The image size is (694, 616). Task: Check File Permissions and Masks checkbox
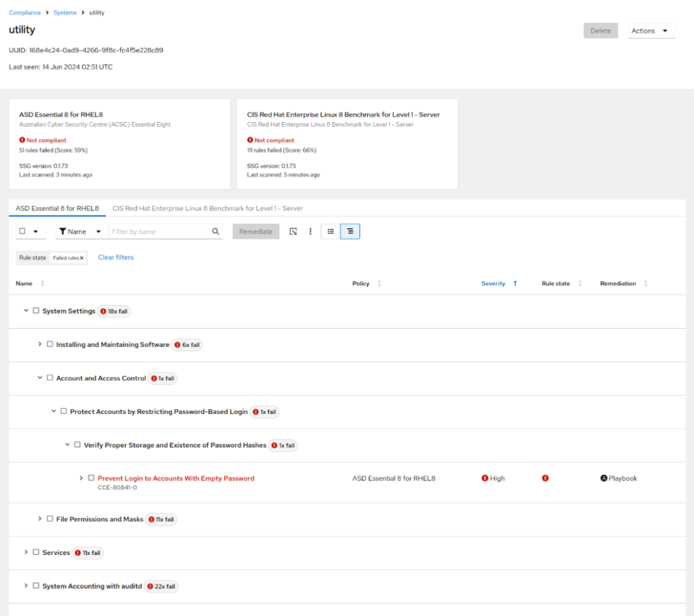[x=50, y=518]
